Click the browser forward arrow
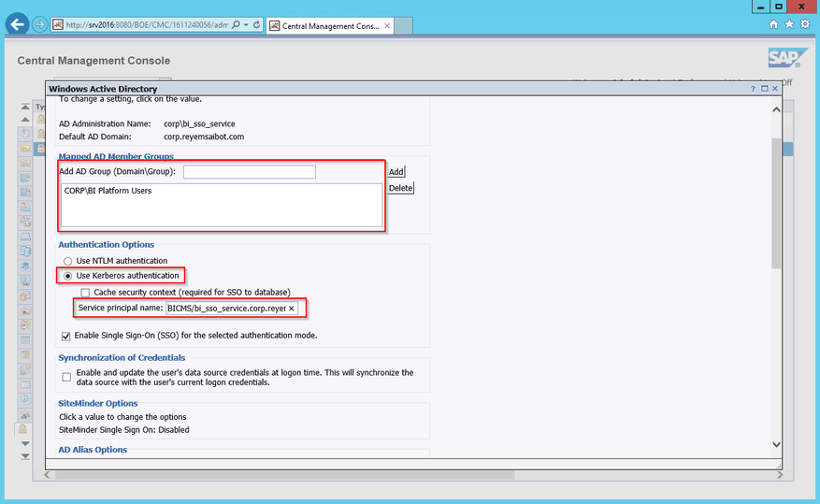 [x=39, y=24]
